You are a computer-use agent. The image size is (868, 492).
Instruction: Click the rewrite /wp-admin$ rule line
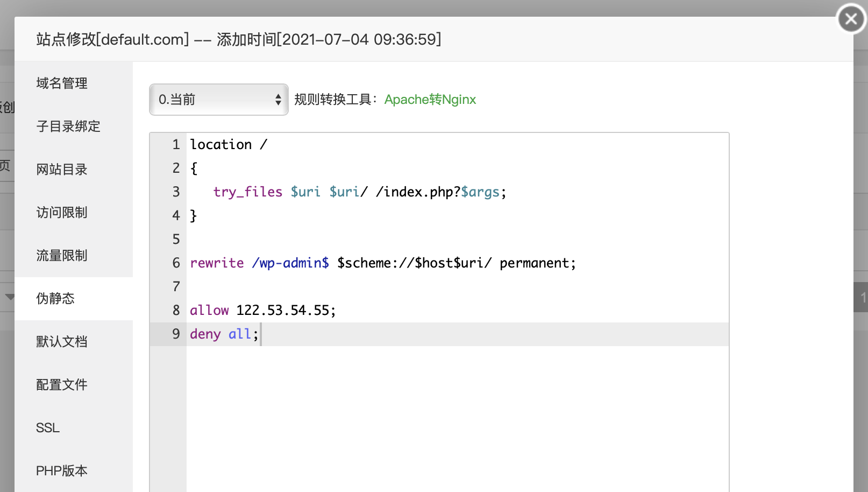(383, 263)
